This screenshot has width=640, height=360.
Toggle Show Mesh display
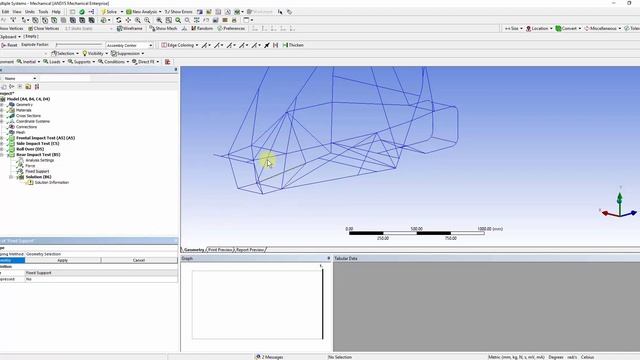[x=163, y=29]
